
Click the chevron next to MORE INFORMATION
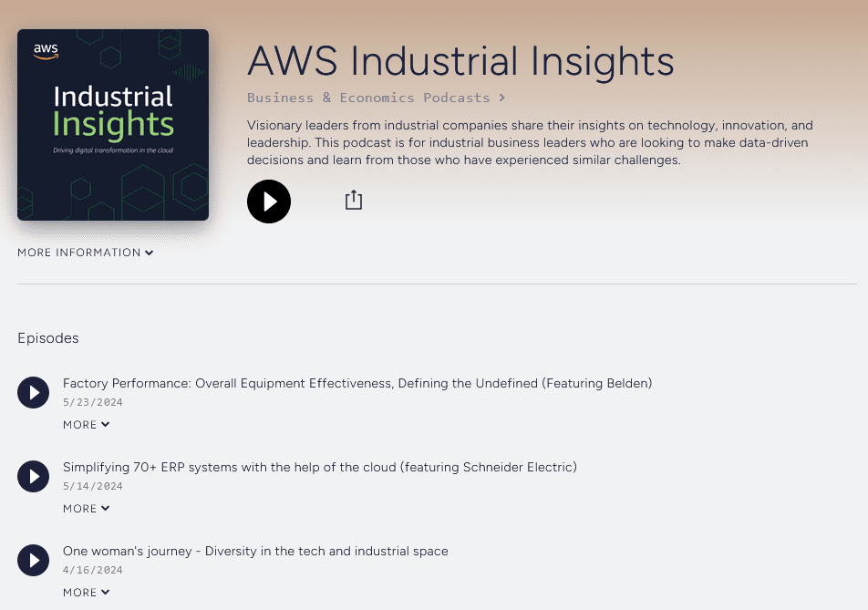149,253
